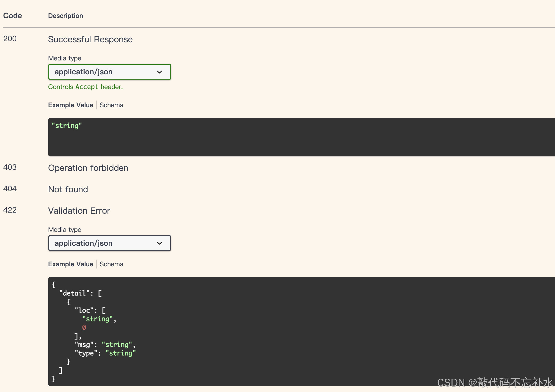Click the Validation Error description heading
The height and width of the screenshot is (392, 555).
[79, 211]
